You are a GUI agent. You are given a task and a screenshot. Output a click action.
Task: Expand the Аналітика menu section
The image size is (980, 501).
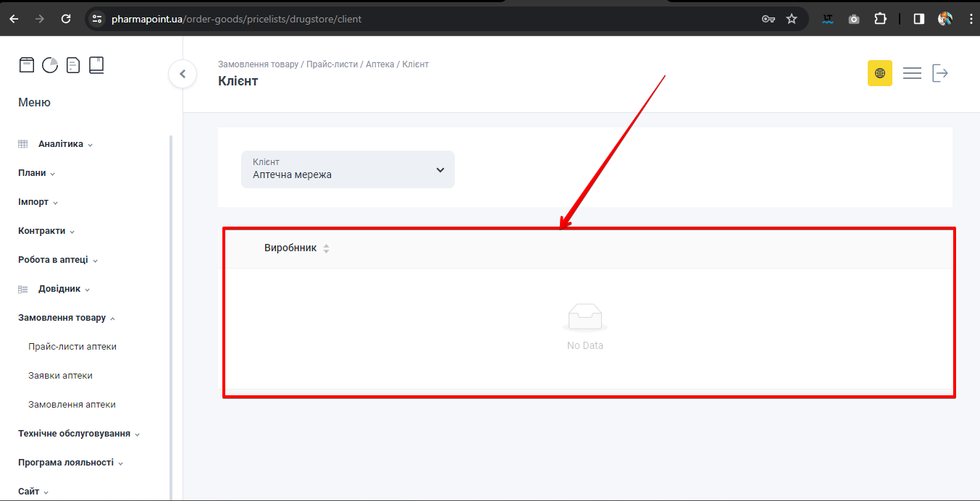click(61, 144)
